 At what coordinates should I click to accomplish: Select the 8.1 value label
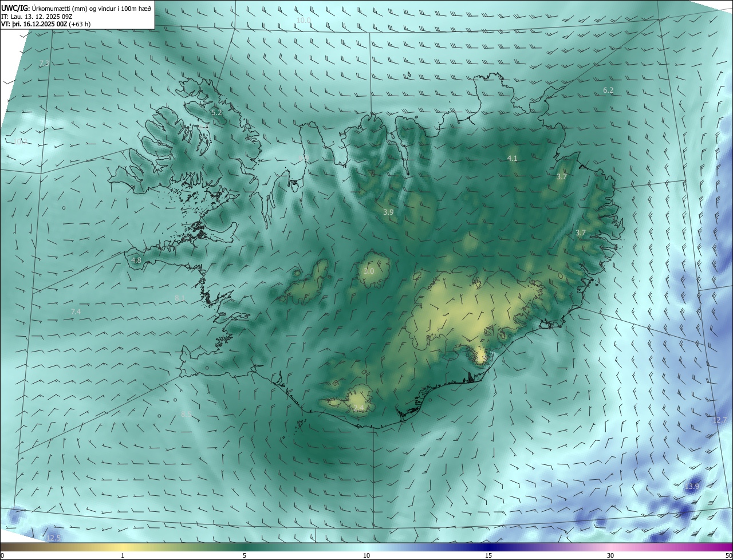point(180,298)
